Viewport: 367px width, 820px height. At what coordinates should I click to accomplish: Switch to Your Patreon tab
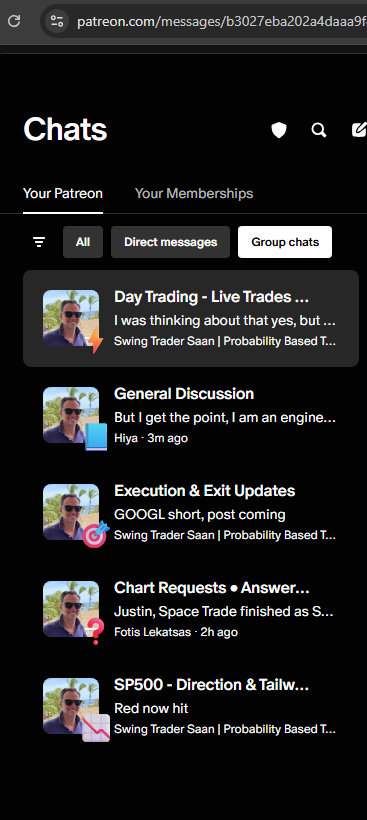(63, 193)
